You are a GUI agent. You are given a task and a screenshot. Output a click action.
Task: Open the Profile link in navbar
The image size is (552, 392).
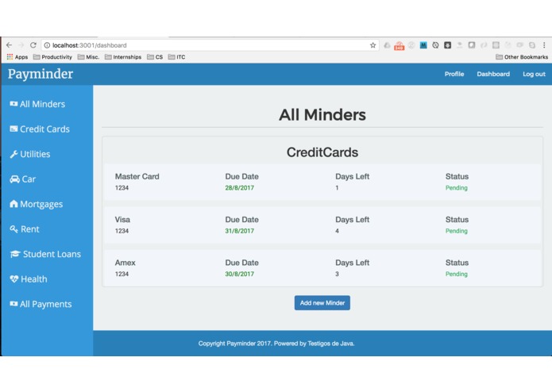pos(454,74)
